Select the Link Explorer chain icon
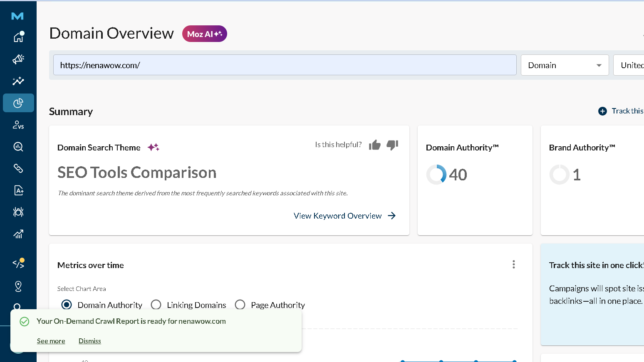 click(x=18, y=168)
